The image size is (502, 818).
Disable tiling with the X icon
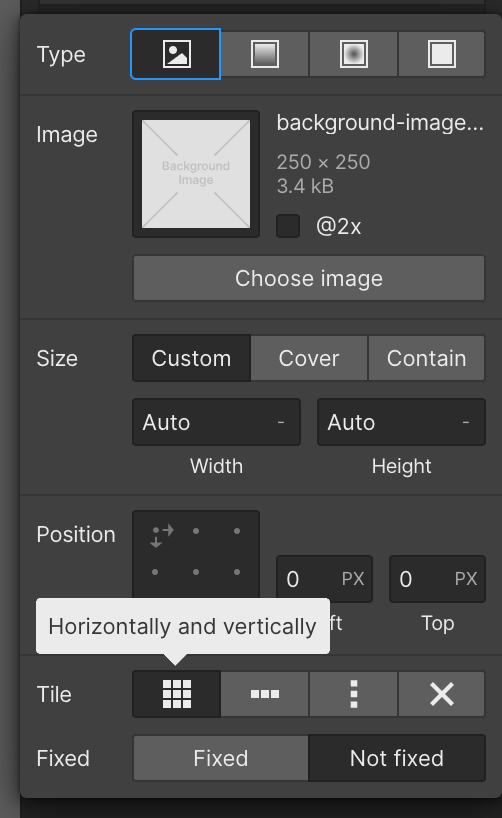[441, 694]
